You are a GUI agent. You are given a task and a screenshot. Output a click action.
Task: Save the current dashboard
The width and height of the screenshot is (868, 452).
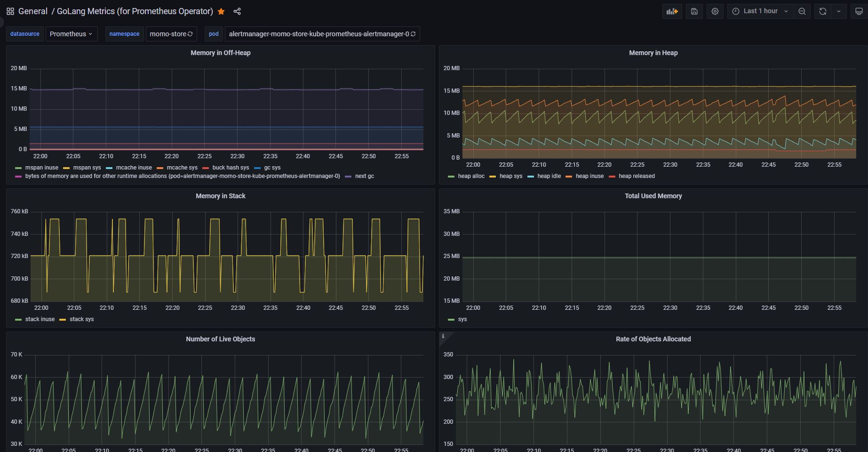(x=694, y=11)
